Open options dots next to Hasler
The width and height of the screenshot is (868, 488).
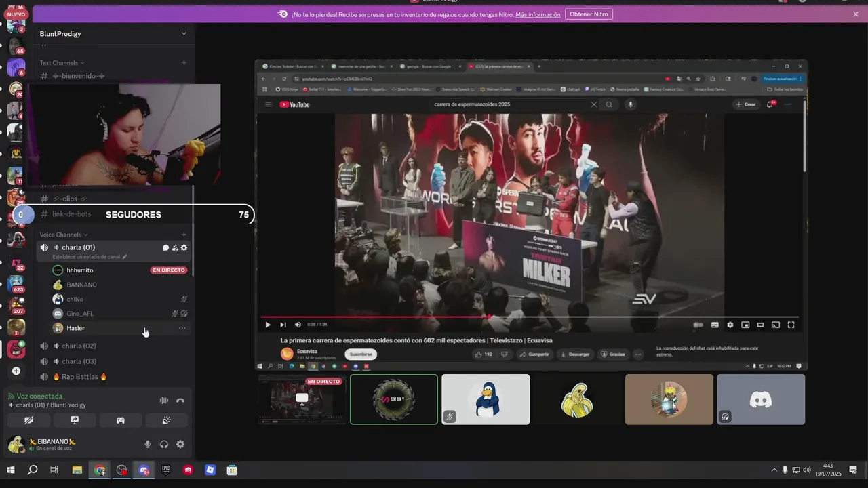[x=182, y=328]
